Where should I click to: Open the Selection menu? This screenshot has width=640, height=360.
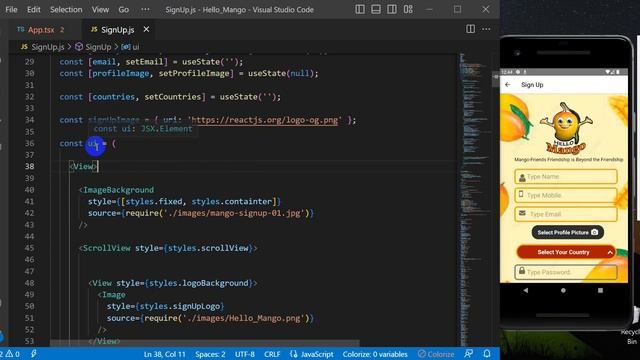click(x=66, y=9)
